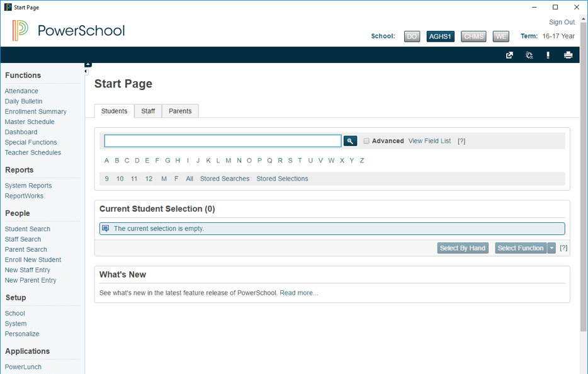Click the search magnifier button
Screen dimensions: 588x374
point(350,141)
